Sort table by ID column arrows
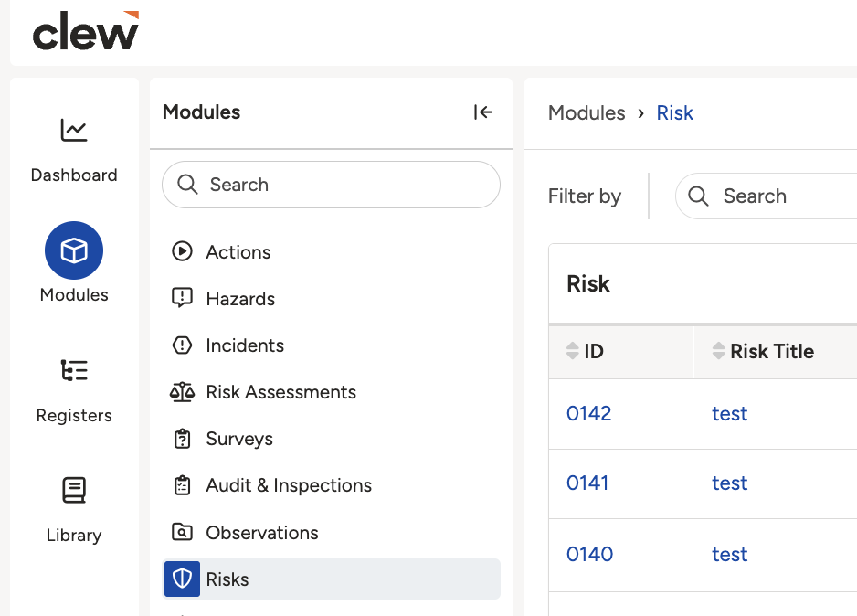The width and height of the screenshot is (857, 616). [572, 351]
